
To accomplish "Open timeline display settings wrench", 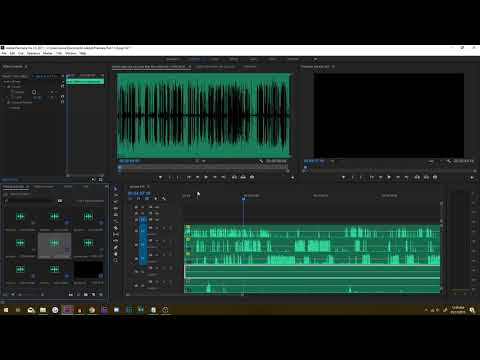I will point(164,199).
